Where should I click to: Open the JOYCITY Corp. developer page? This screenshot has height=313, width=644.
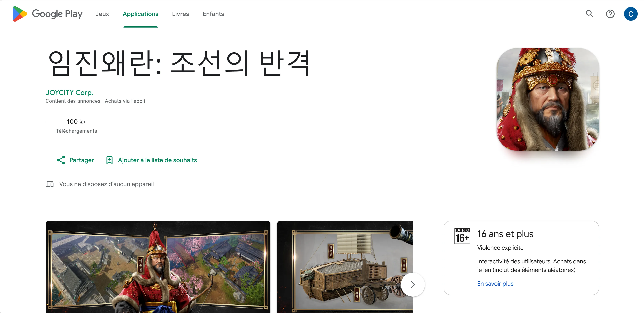[x=70, y=92]
